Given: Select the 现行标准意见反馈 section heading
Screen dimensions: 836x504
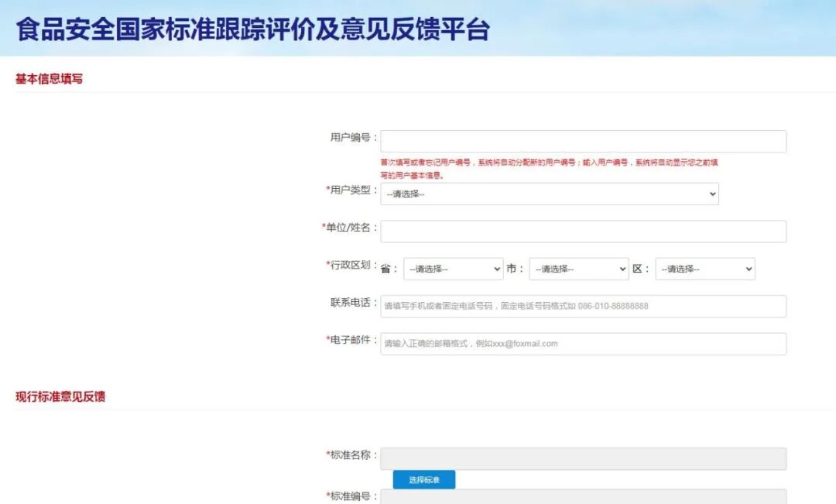Looking at the screenshot, I should click(60, 396).
